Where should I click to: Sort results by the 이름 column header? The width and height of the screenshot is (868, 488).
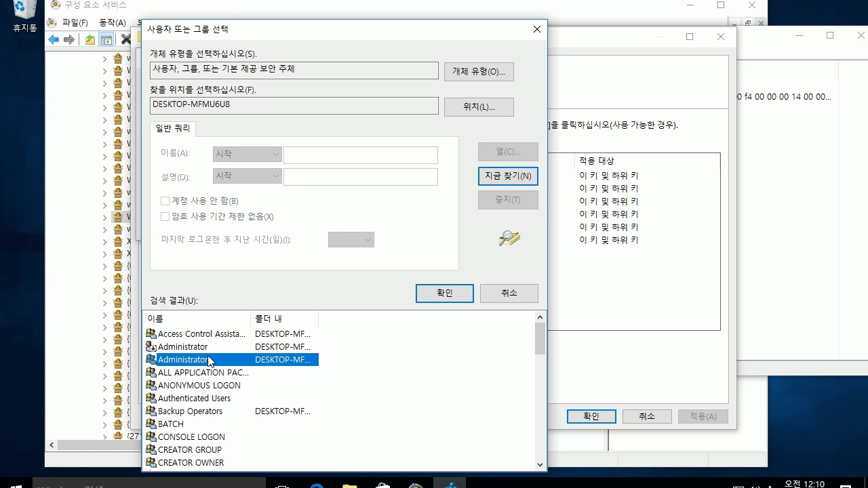197,318
